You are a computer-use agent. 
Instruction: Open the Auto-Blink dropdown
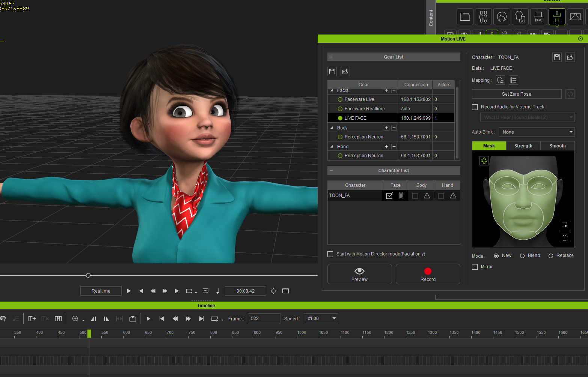[x=537, y=132]
